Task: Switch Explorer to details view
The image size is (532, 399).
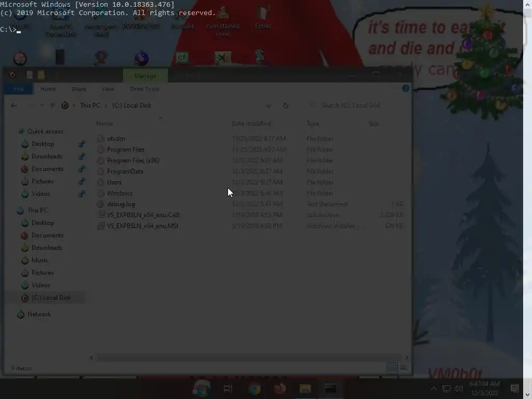Action: (392, 368)
